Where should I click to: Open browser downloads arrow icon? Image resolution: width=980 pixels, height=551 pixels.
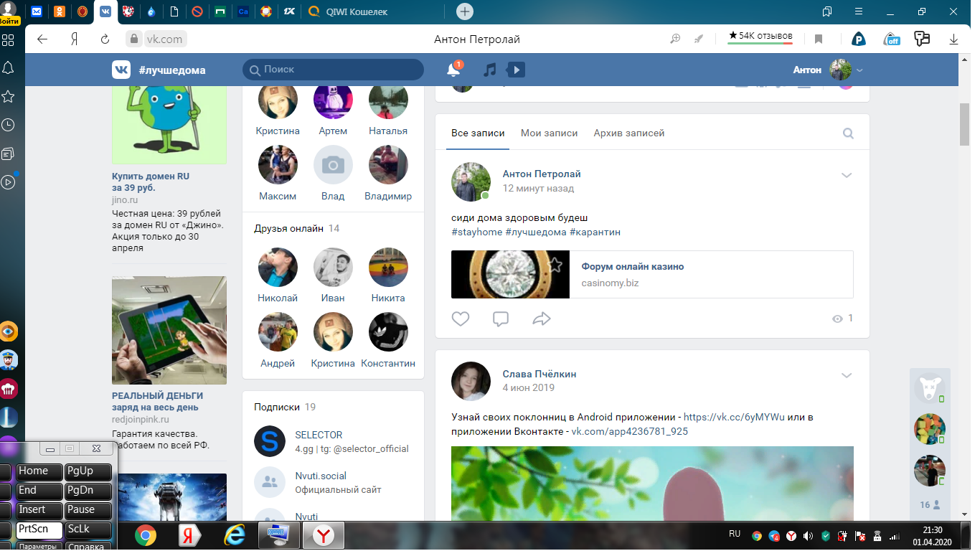[954, 39]
